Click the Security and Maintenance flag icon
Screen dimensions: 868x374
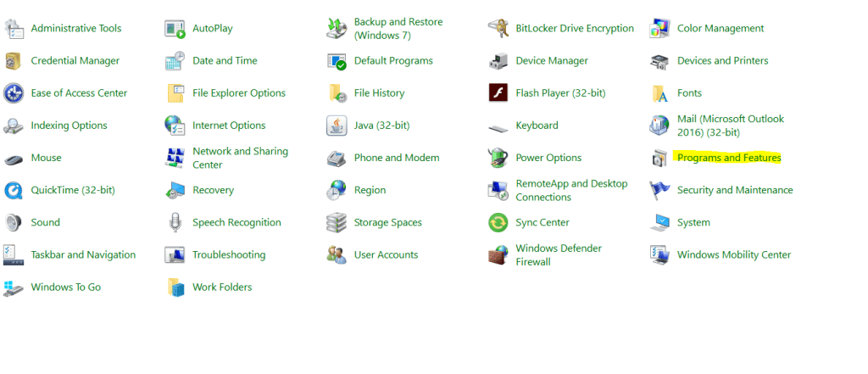tap(659, 190)
